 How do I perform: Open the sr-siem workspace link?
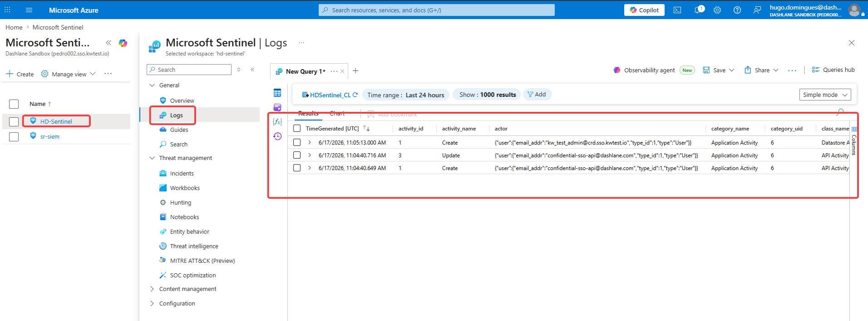pyautogui.click(x=50, y=136)
